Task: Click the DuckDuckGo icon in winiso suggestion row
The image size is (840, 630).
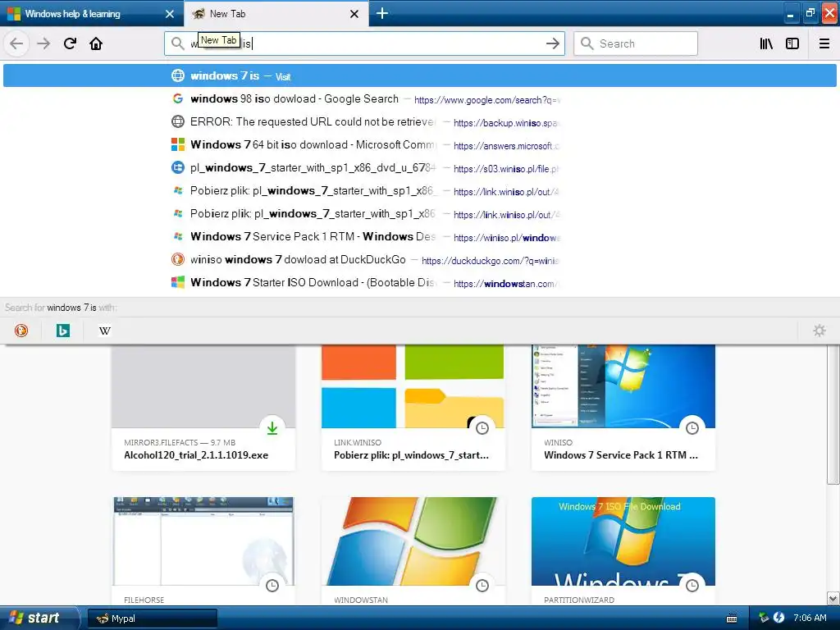Action: [x=178, y=259]
